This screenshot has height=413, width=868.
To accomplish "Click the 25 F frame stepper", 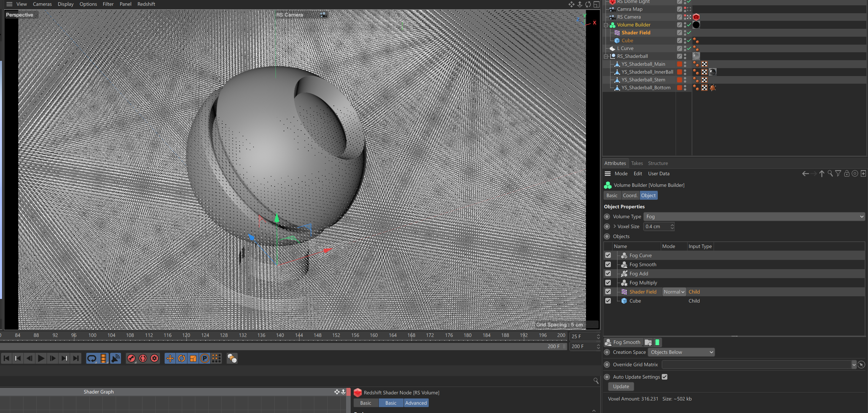I will click(598, 337).
